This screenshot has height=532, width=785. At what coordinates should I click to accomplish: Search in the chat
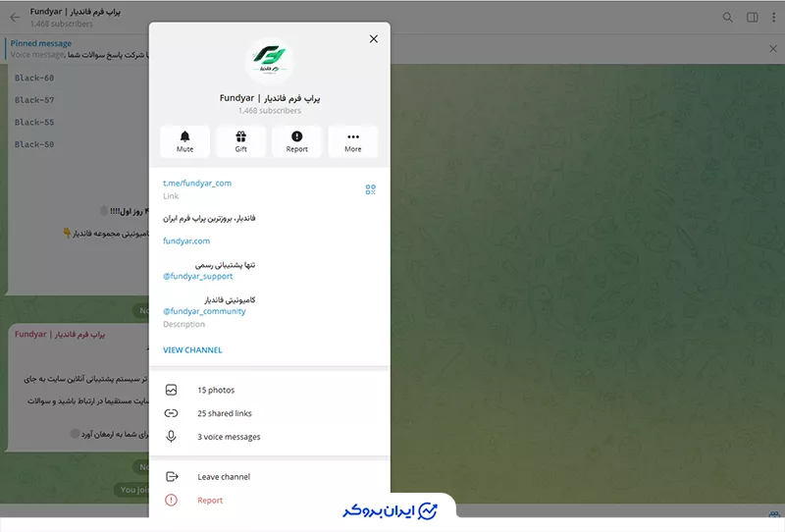[x=727, y=18]
